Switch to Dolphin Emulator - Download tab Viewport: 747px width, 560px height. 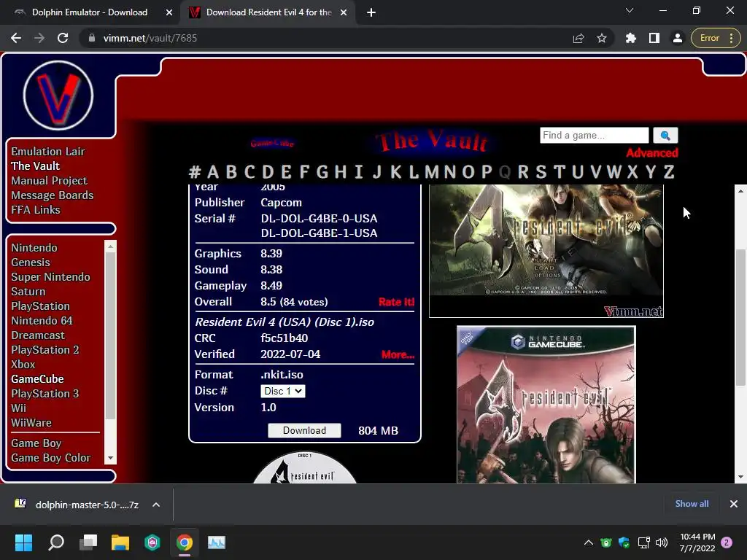pos(90,12)
